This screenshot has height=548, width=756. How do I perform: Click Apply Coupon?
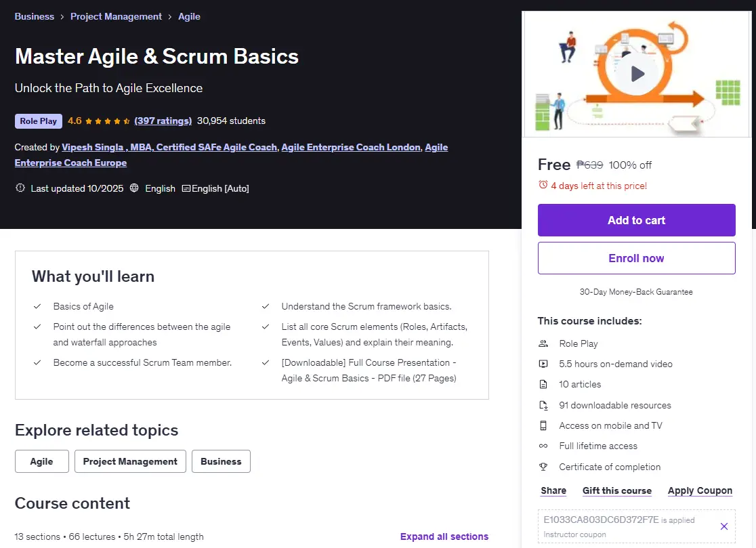[x=700, y=490]
